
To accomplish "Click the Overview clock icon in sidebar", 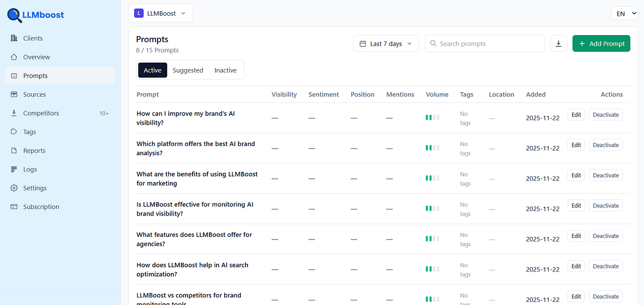I will 14,57.
